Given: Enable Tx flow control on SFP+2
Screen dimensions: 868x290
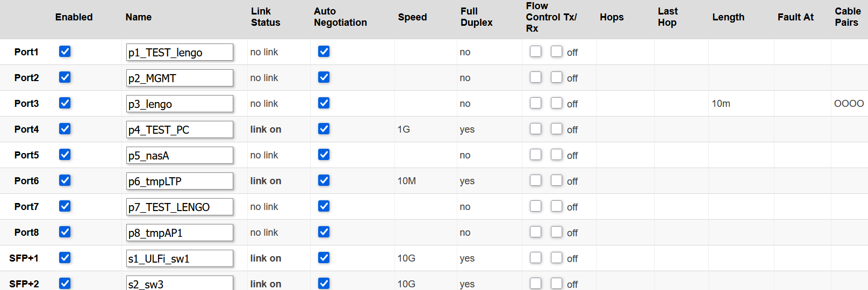Looking at the screenshot, I should click(x=536, y=284).
